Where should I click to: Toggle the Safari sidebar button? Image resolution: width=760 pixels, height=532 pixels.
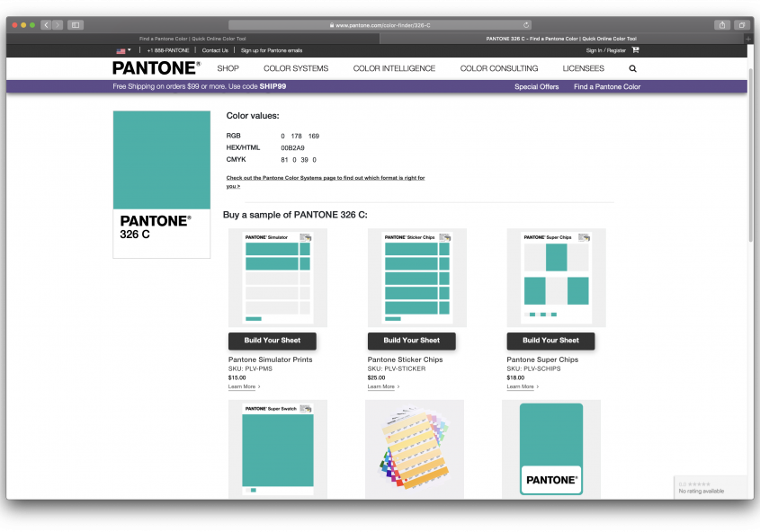click(76, 25)
